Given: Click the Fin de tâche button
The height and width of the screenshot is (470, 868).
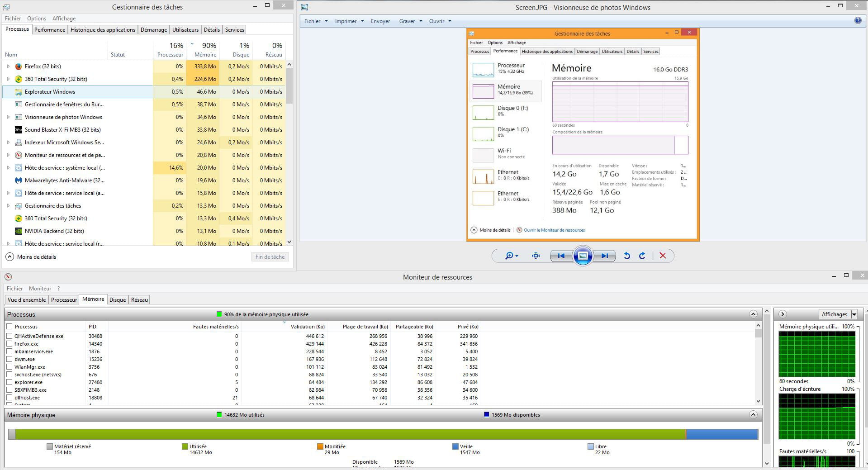Looking at the screenshot, I should [270, 257].
